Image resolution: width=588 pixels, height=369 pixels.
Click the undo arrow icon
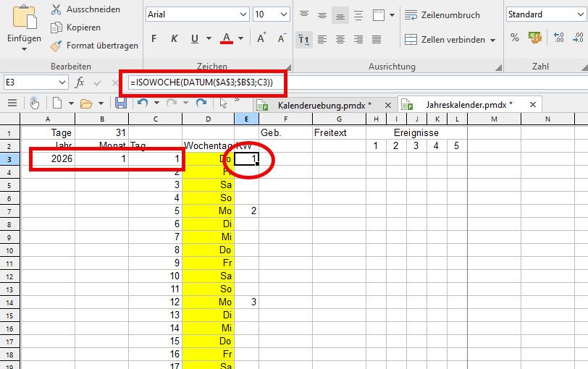[x=143, y=103]
